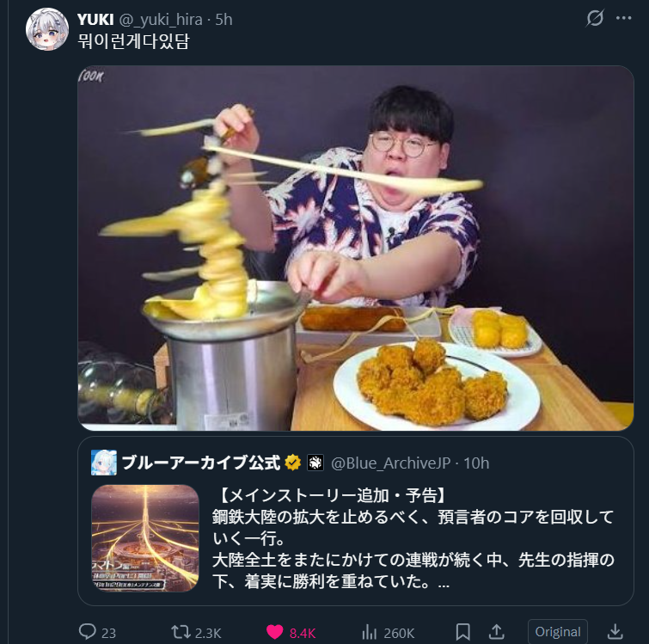Open the quoted post's golden-lines thumbnail
649x644 pixels.
click(x=145, y=538)
